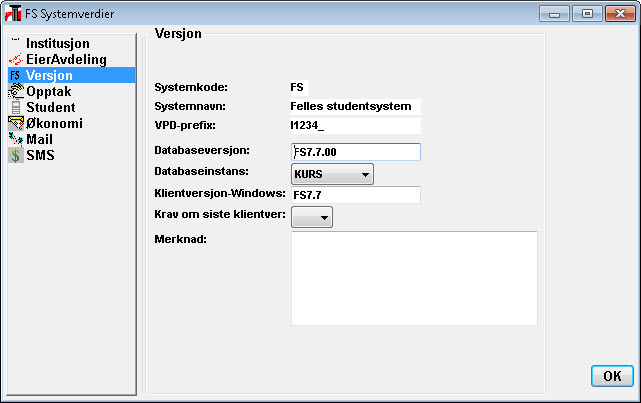Select the Versjon sidebar entry
The height and width of the screenshot is (403, 641).
coord(71,75)
